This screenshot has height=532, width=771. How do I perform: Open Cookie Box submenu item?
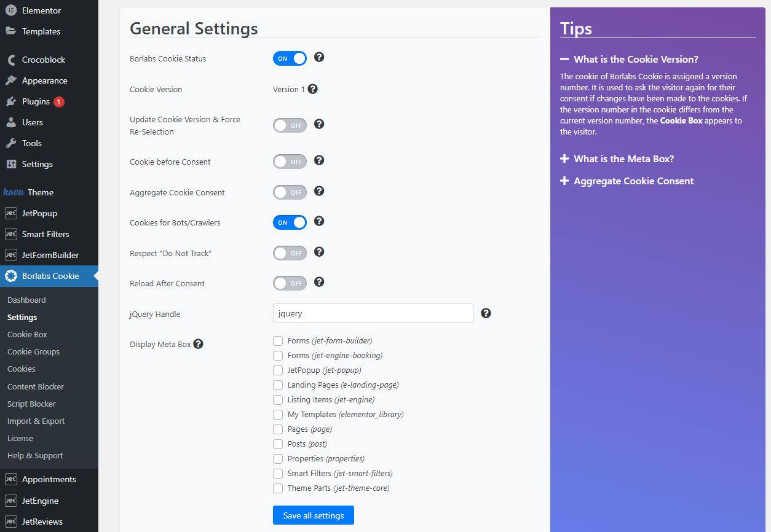(x=27, y=334)
